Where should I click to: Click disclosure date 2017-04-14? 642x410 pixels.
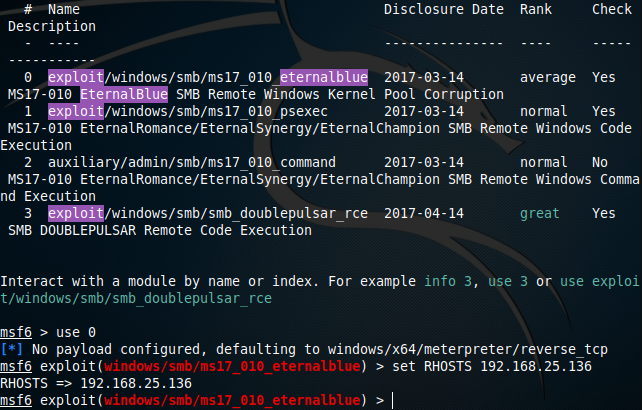click(424, 213)
